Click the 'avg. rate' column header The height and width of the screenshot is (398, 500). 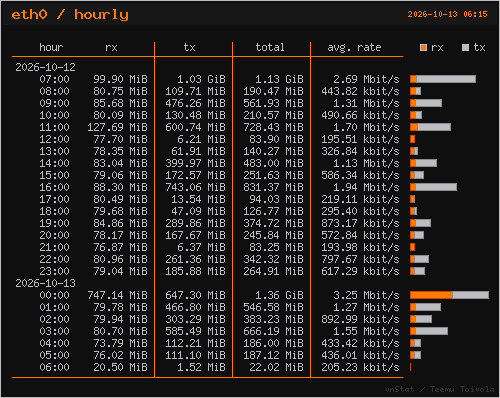(x=354, y=47)
